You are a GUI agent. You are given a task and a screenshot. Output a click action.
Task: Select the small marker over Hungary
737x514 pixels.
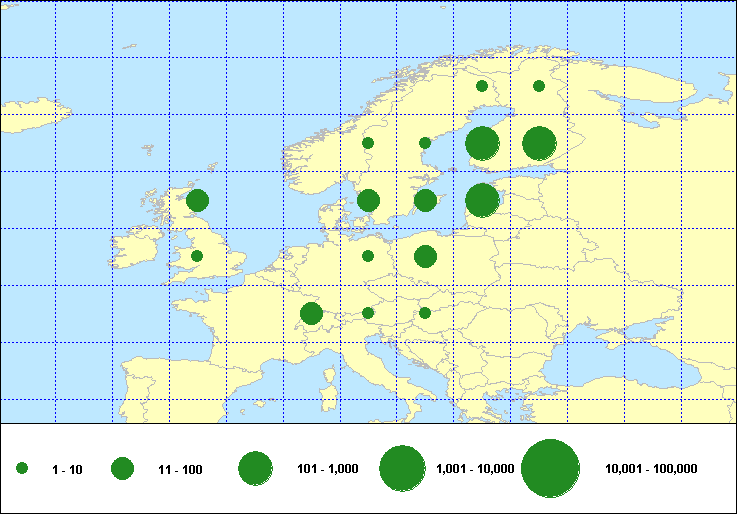pos(425,313)
